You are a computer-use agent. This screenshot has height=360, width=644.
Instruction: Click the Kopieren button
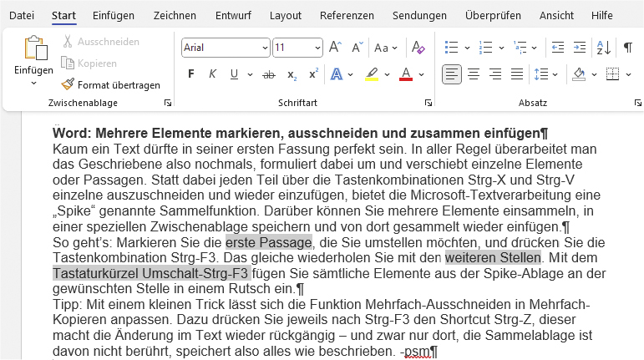[x=89, y=63]
